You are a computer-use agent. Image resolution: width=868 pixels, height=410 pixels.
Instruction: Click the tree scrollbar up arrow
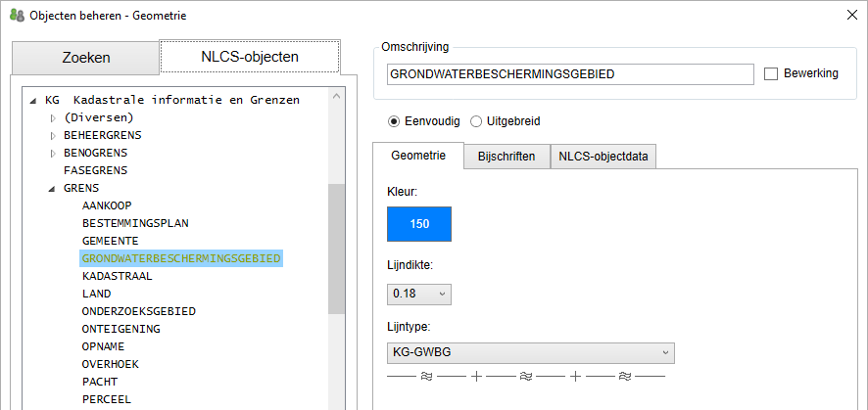coord(336,98)
